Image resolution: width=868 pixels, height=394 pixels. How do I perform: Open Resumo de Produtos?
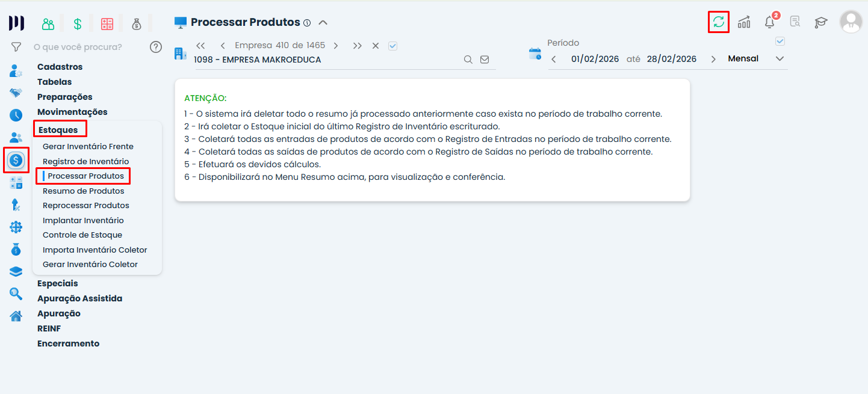tap(84, 191)
